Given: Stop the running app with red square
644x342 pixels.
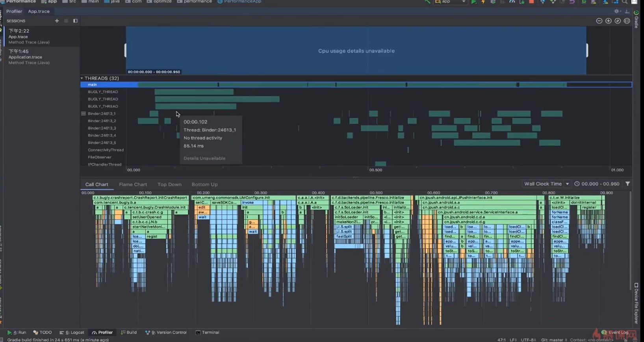Looking at the screenshot, I should 531,2.
